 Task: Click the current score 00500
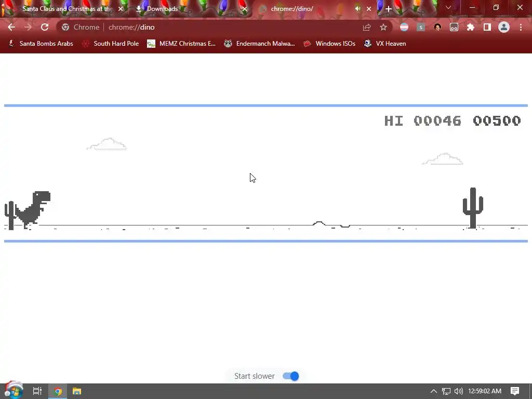point(497,121)
